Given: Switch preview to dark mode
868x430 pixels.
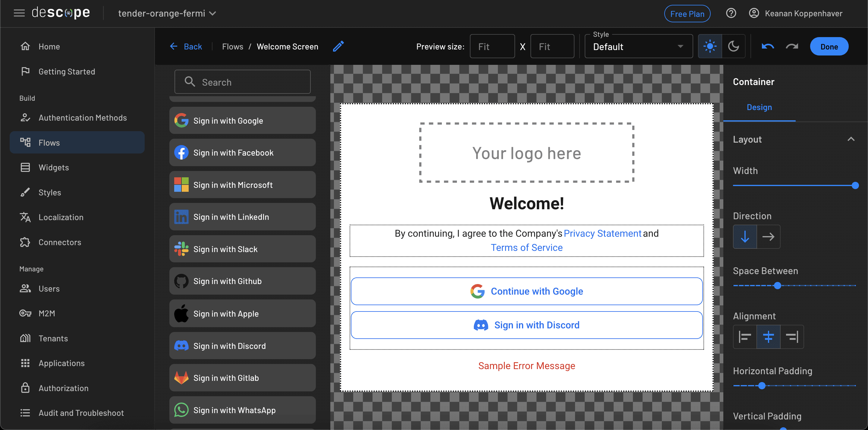Looking at the screenshot, I should pyautogui.click(x=733, y=46).
